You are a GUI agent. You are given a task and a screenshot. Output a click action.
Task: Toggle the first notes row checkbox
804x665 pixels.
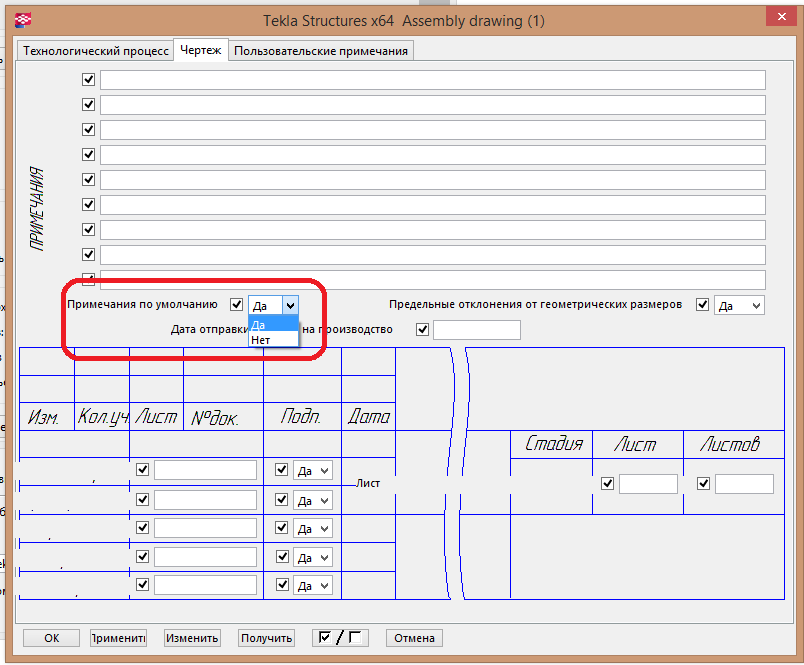[x=89, y=80]
